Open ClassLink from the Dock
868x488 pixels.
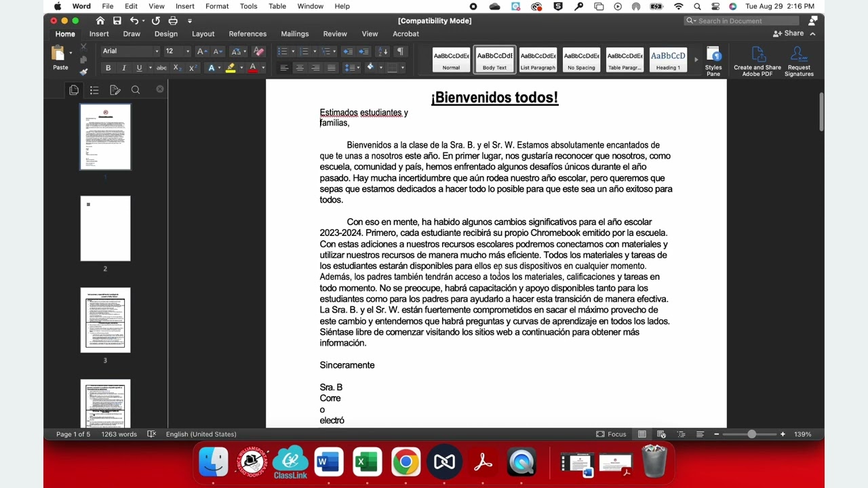(x=290, y=462)
